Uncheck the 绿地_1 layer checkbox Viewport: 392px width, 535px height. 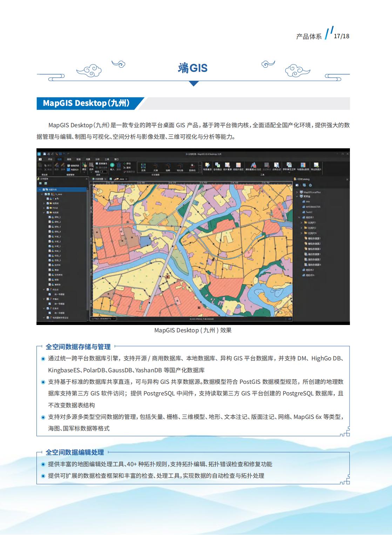[50, 217]
